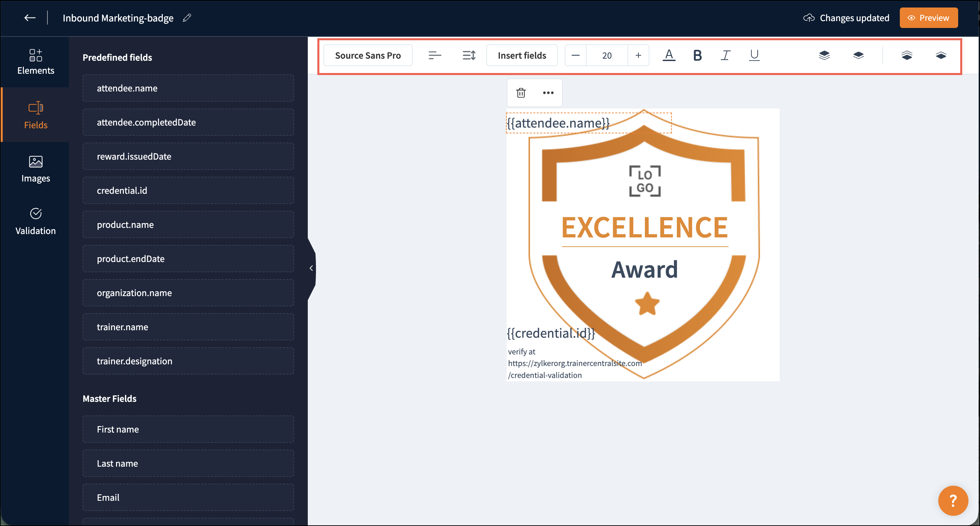Open Insert fields dropdown
The width and height of the screenshot is (980, 526).
[522, 56]
